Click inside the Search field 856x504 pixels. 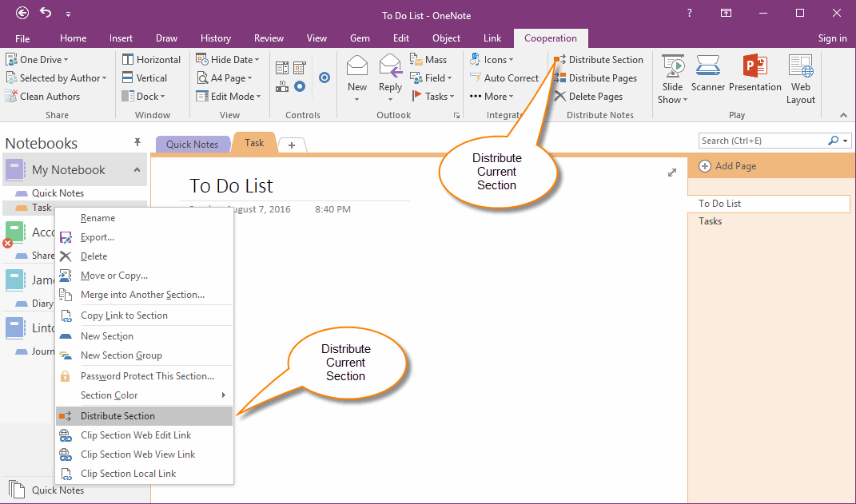tap(759, 141)
